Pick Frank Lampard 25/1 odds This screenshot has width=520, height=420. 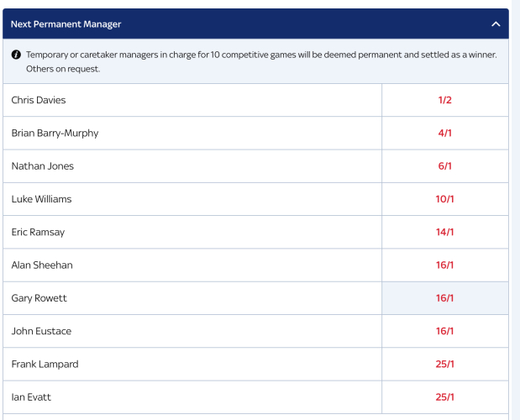[444, 365]
